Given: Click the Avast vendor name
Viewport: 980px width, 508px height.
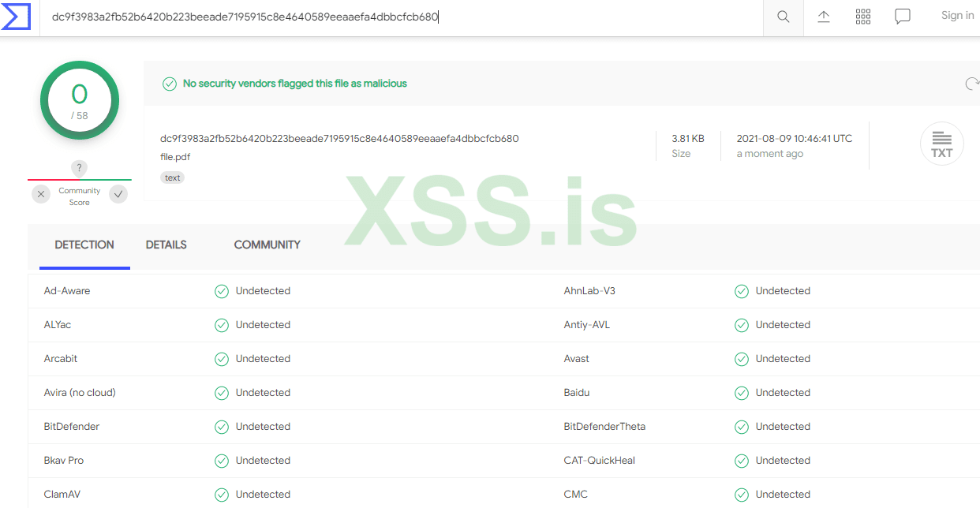Looking at the screenshot, I should point(577,359).
